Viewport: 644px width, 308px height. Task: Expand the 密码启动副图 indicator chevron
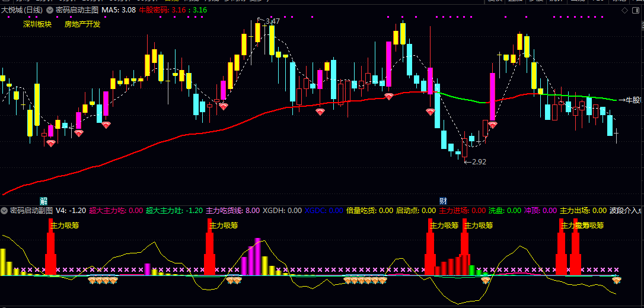tap(5, 211)
